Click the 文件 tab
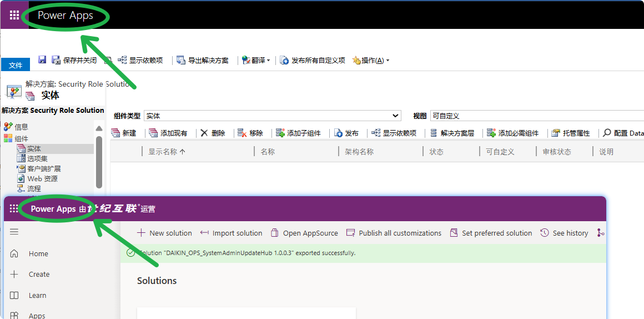Screen dimensions: 644x319 (16, 65)
